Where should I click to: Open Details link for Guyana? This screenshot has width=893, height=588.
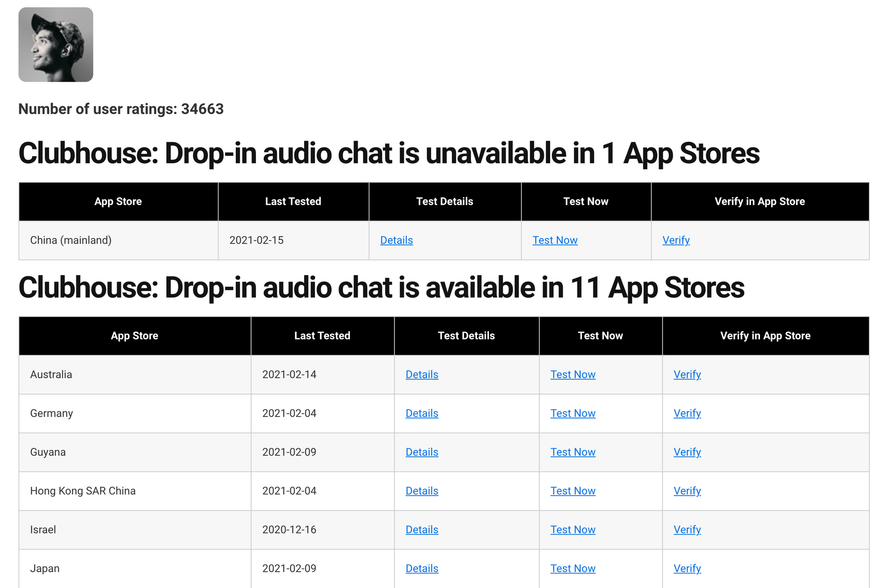coord(422,452)
